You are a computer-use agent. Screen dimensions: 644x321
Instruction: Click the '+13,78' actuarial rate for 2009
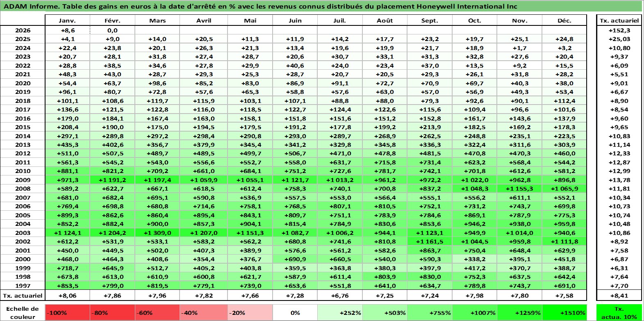(619, 180)
